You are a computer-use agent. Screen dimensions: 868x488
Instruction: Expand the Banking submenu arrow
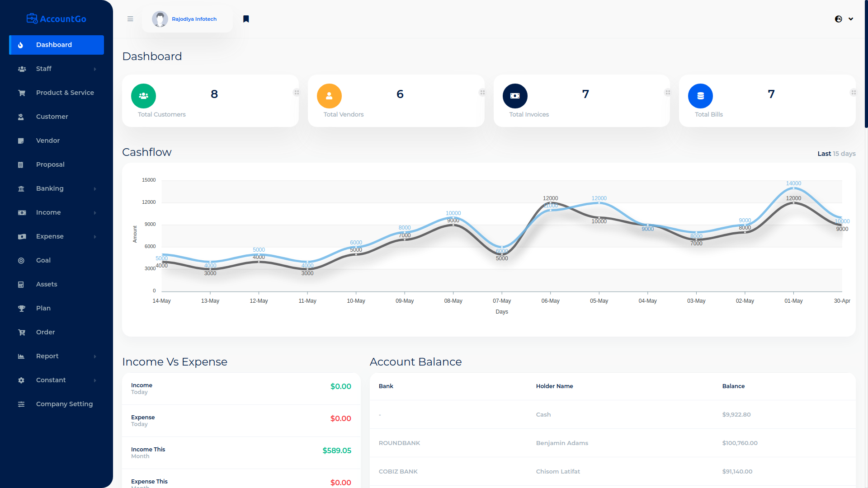[x=95, y=189]
